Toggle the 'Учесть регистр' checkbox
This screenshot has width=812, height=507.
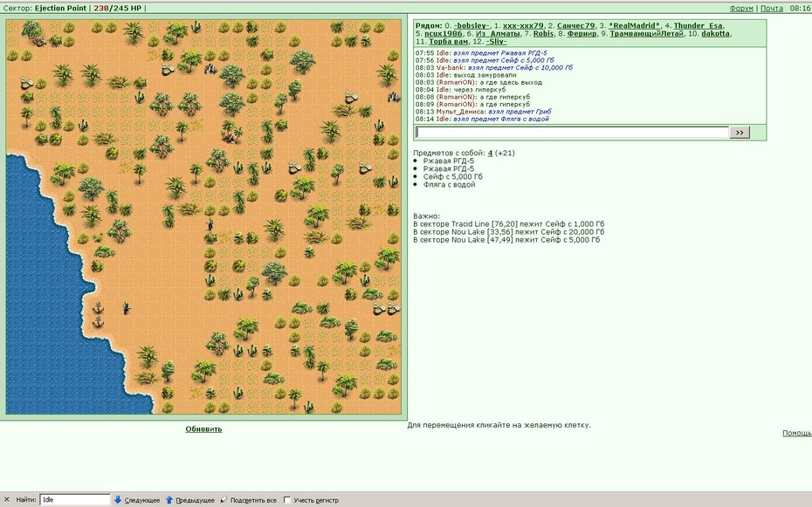pos(287,500)
